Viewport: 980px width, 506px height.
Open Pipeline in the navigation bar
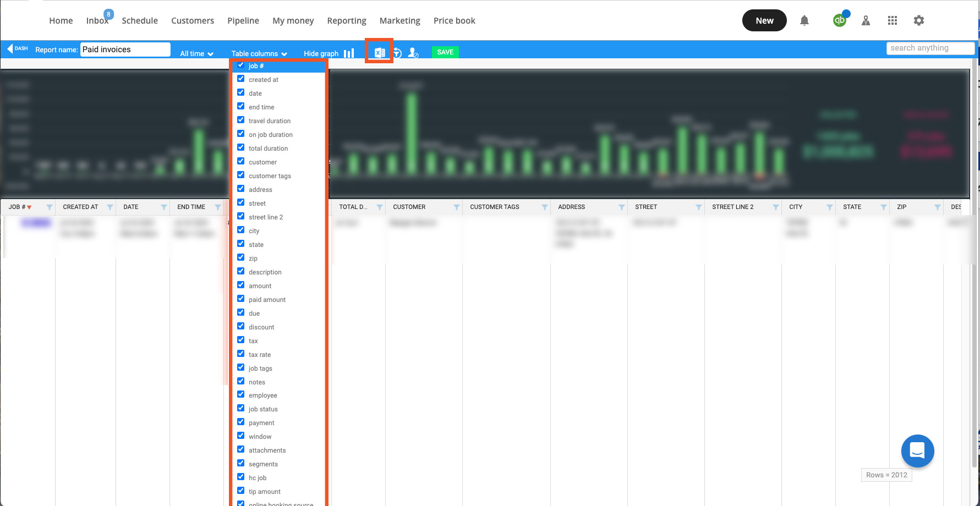tap(243, 20)
